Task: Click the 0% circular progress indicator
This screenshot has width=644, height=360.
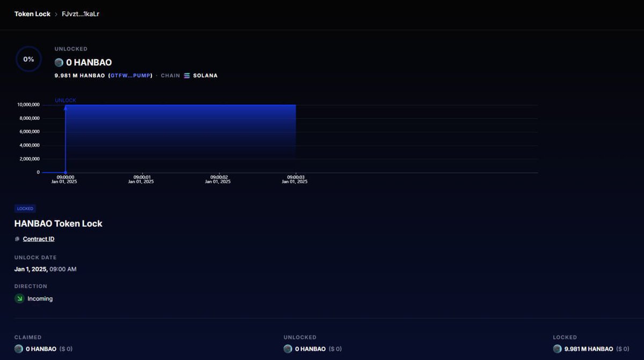Action: pyautogui.click(x=28, y=59)
